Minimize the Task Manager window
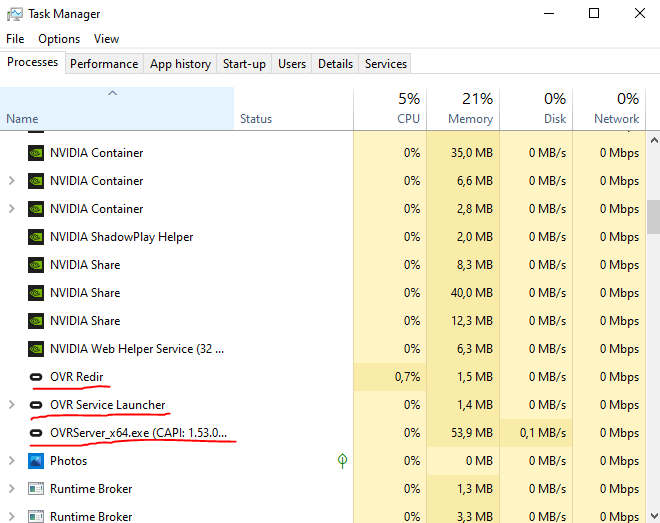660x523 pixels. [x=549, y=13]
